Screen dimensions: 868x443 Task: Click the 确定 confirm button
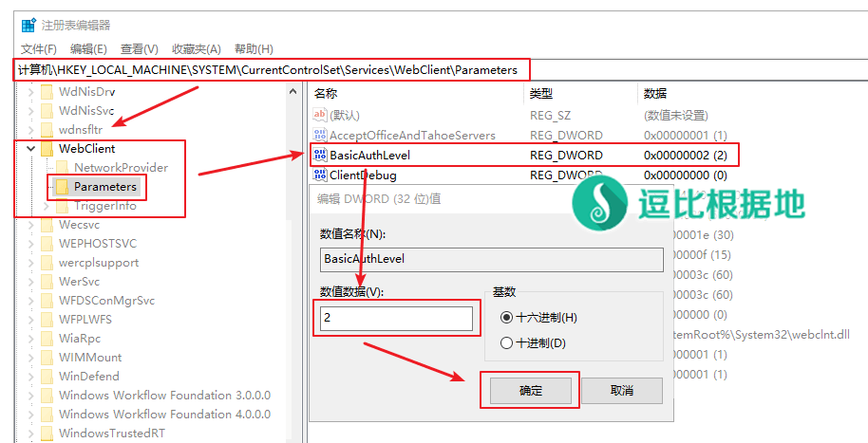(530, 390)
